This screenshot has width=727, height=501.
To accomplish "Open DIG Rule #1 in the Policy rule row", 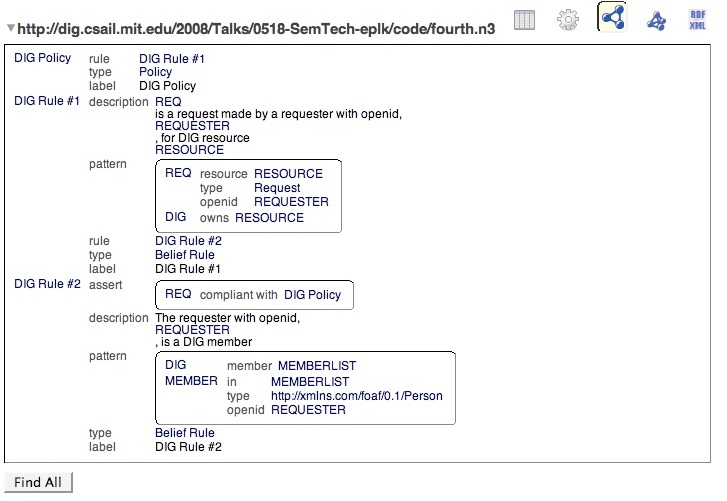I will click(172, 59).
